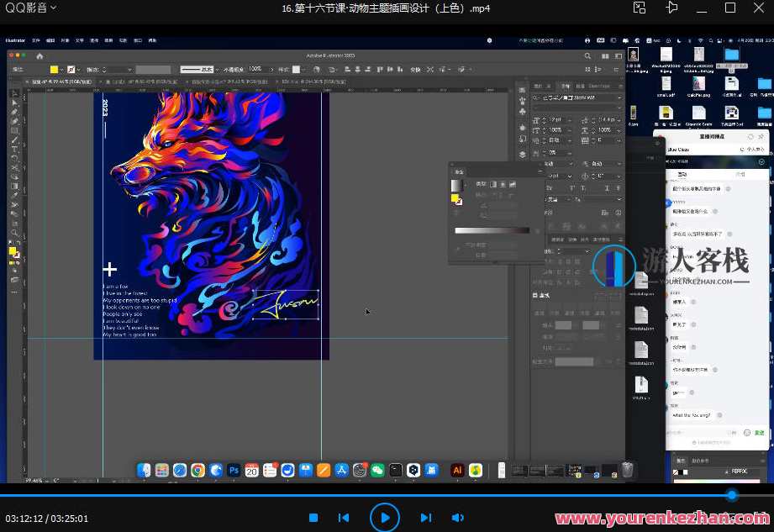
Task: Open Photoshop from the dock
Action: [234, 470]
